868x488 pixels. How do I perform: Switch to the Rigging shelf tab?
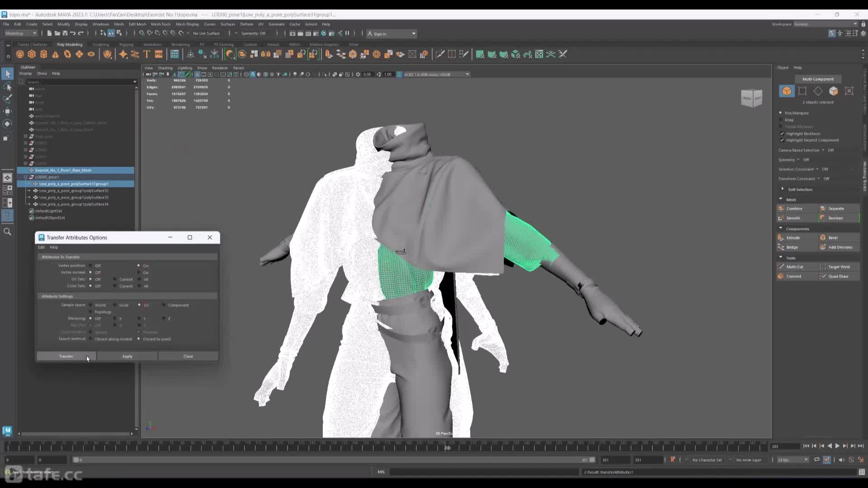click(126, 44)
